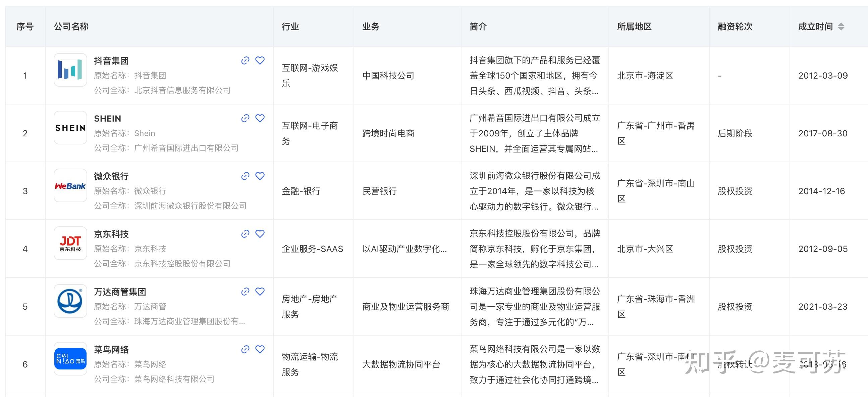Click the 融资轮次 column header

coord(735,27)
